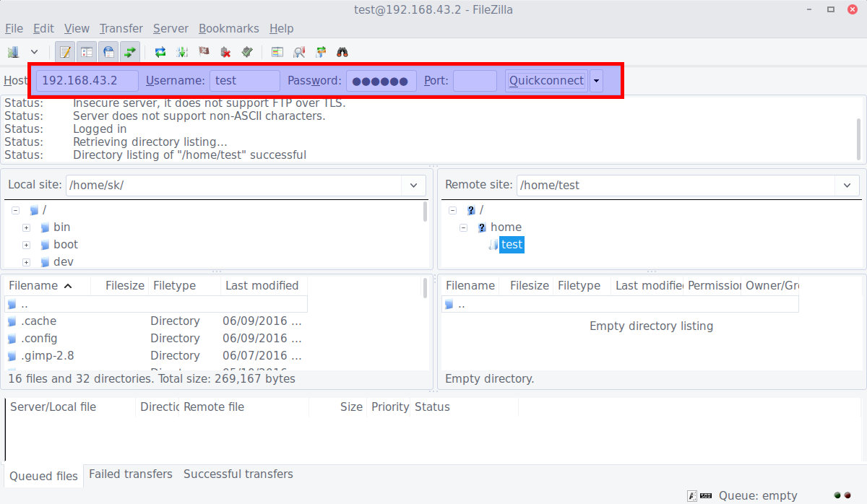Refresh the file and folder lists
Image resolution: width=867 pixels, height=504 pixels.
(x=160, y=52)
